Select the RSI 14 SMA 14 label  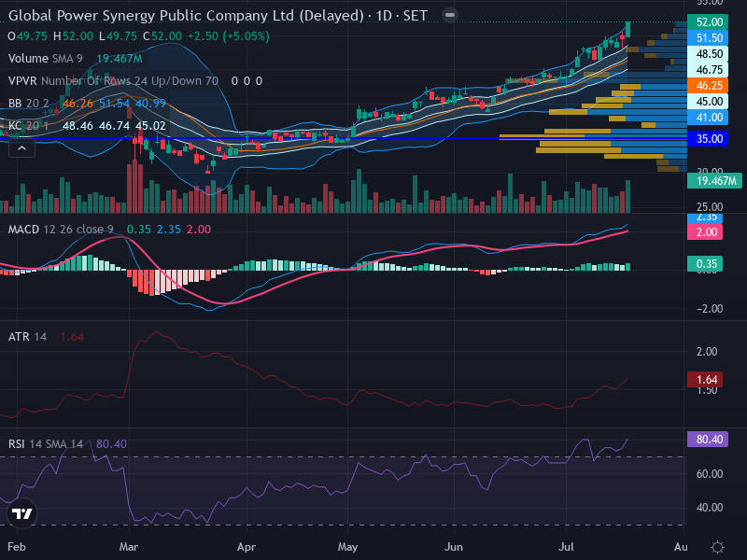45,444
